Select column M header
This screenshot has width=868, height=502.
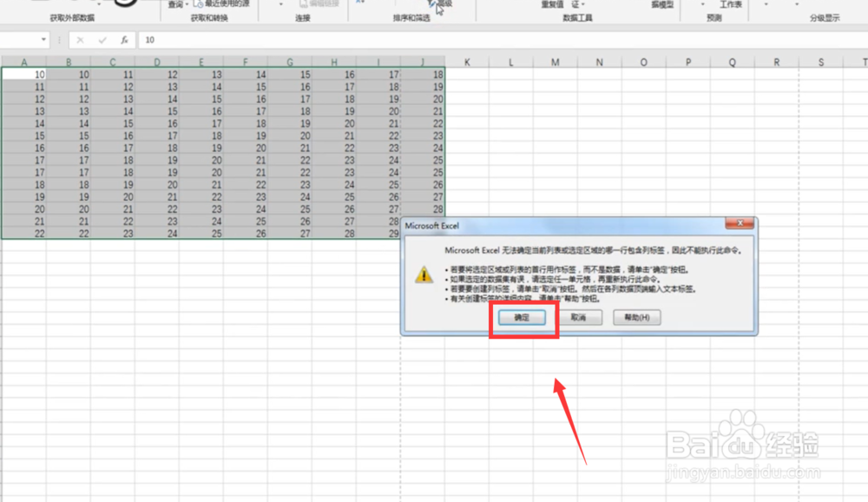coord(556,62)
